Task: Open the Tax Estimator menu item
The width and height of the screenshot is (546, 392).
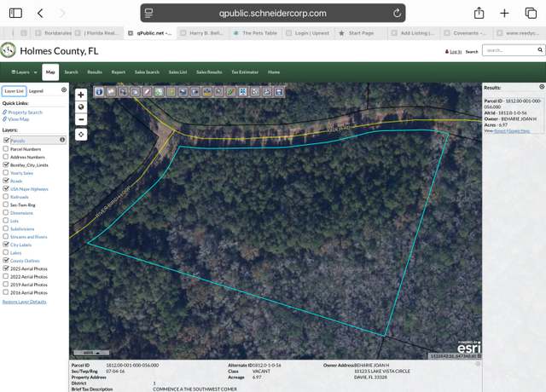Action: (245, 72)
